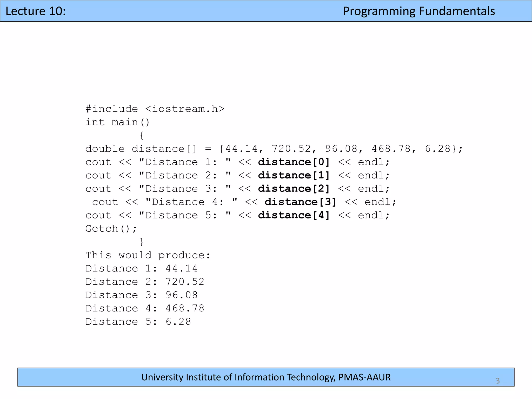Viewport: 532px width, 399px height.
Task: Click the bold 'distance[3]' code text
Action: point(301,202)
